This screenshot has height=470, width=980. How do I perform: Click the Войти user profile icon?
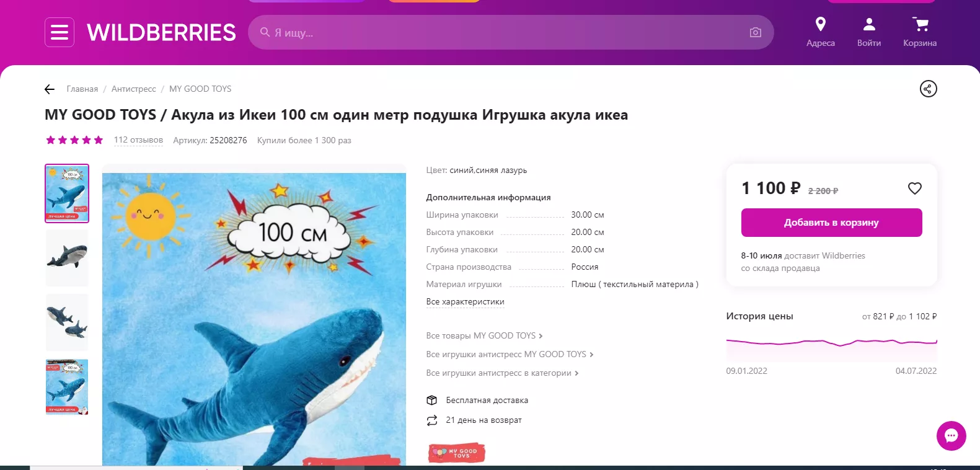click(868, 25)
